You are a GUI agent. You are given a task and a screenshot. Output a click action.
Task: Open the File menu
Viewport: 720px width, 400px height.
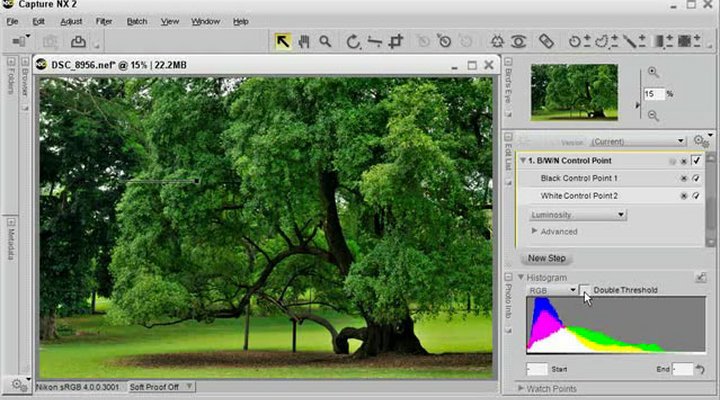(x=12, y=22)
